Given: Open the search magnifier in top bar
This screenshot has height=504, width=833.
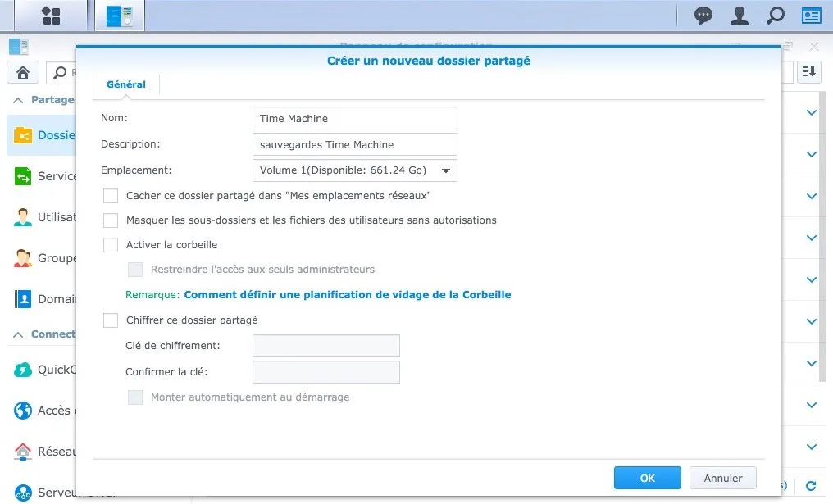Looking at the screenshot, I should coord(775,16).
